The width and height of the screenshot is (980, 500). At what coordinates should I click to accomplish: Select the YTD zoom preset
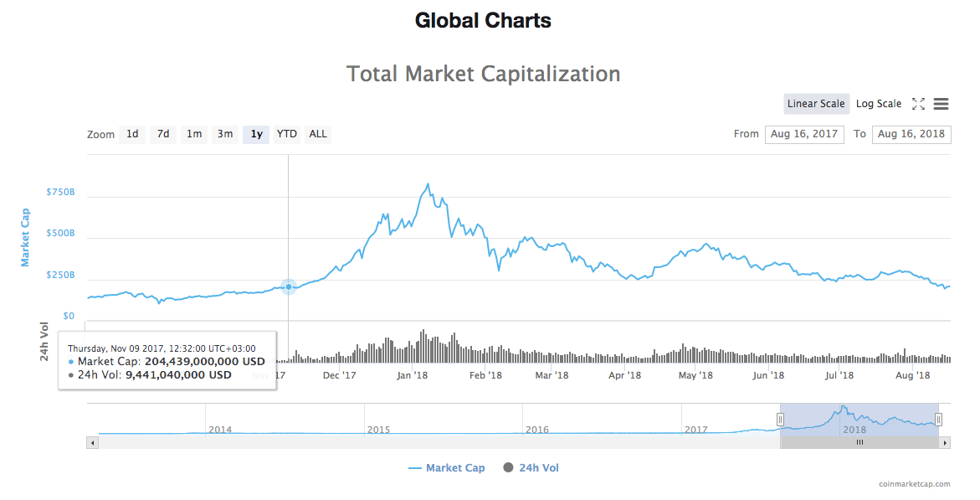pyautogui.click(x=286, y=134)
